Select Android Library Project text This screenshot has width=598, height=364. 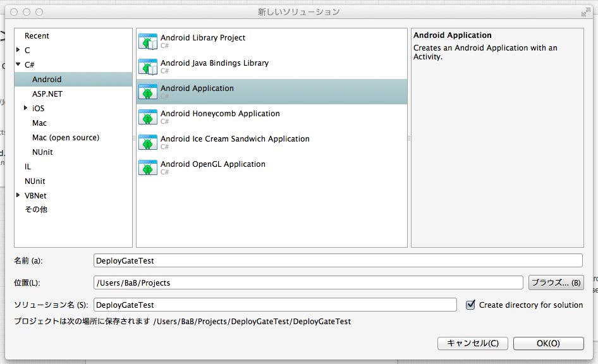point(203,38)
